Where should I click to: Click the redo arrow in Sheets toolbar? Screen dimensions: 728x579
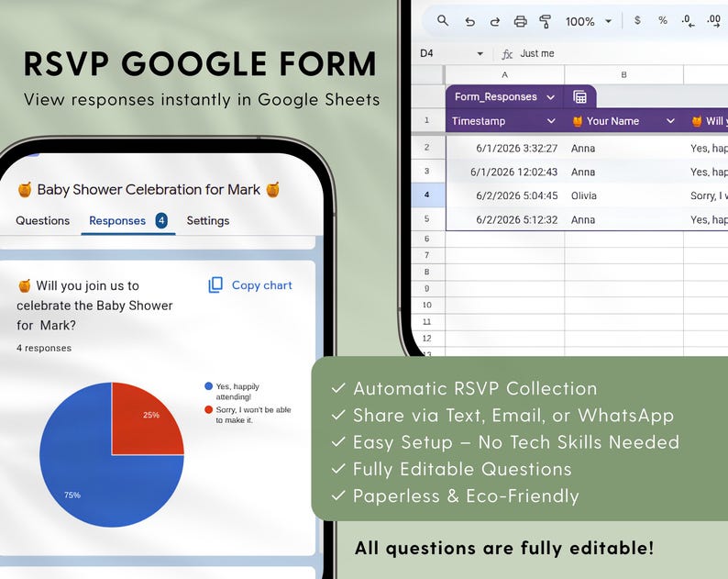tap(495, 21)
